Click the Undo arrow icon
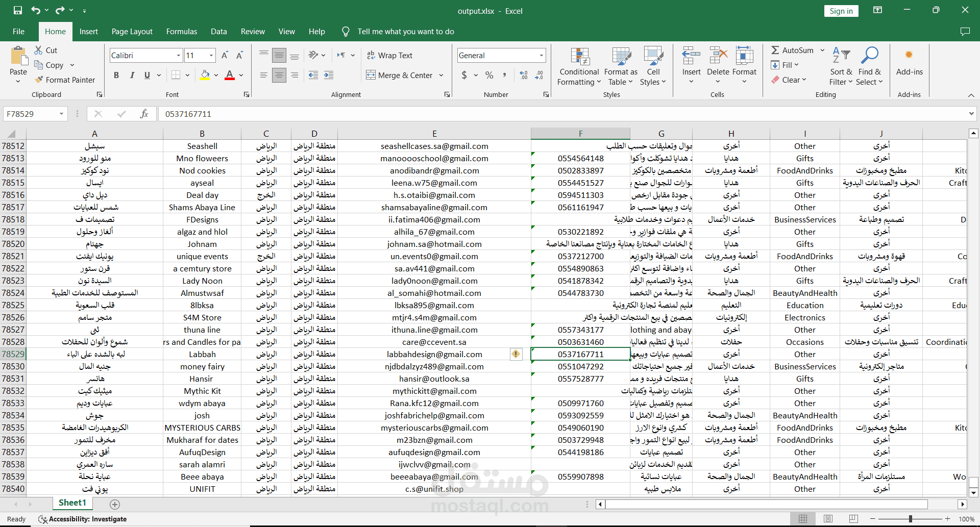This screenshot has width=980, height=527. [x=35, y=11]
